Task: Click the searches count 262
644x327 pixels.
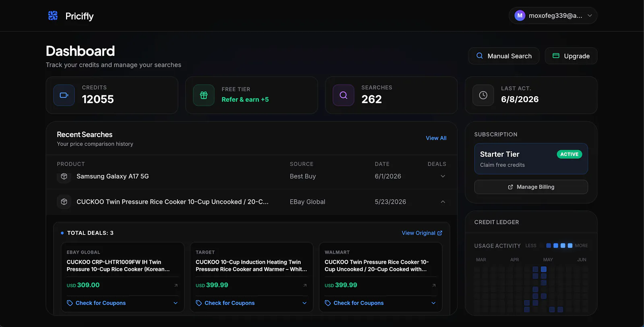Action: [x=372, y=99]
